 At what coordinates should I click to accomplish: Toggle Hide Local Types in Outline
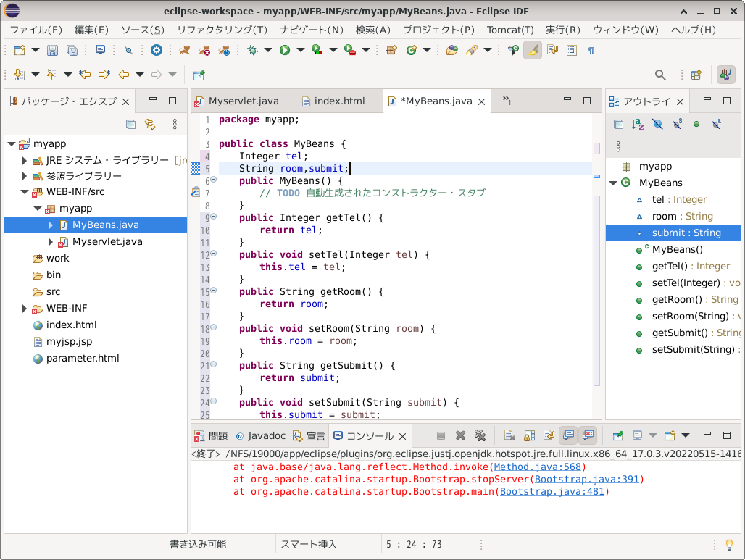click(x=716, y=125)
